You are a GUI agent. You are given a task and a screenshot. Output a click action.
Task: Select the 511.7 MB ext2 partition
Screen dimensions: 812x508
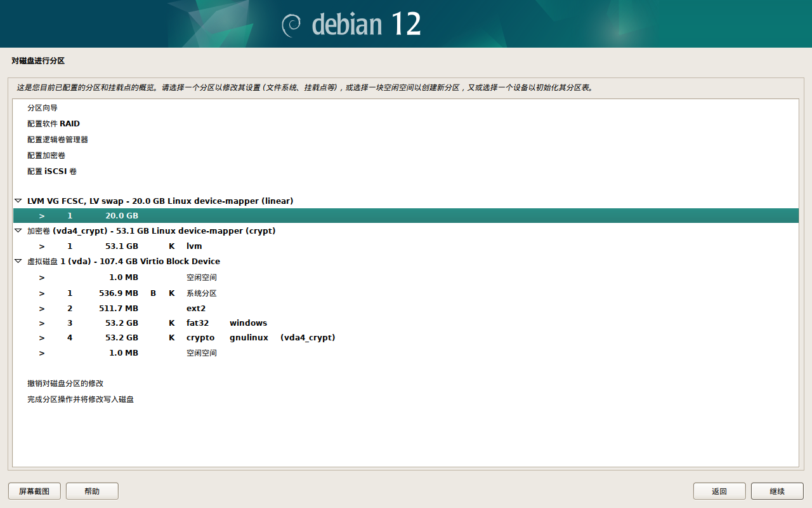click(406, 309)
